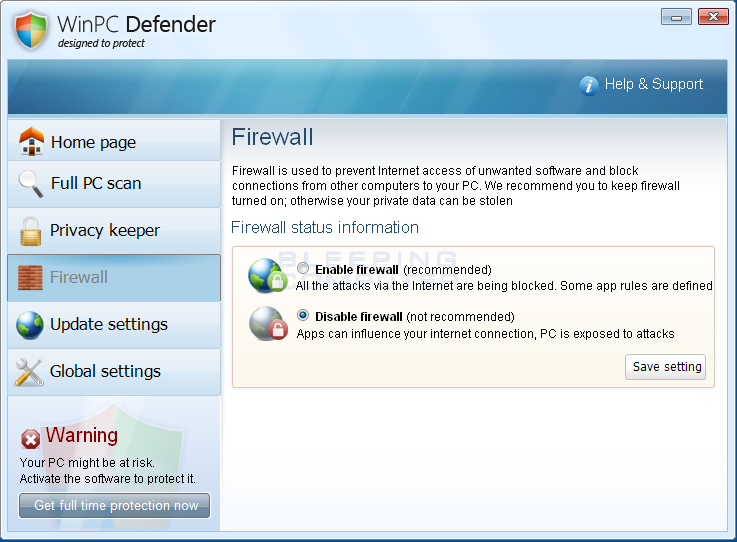Click the "Firewall status information" heading
Image resolution: width=737 pixels, height=542 pixels.
pos(325,228)
